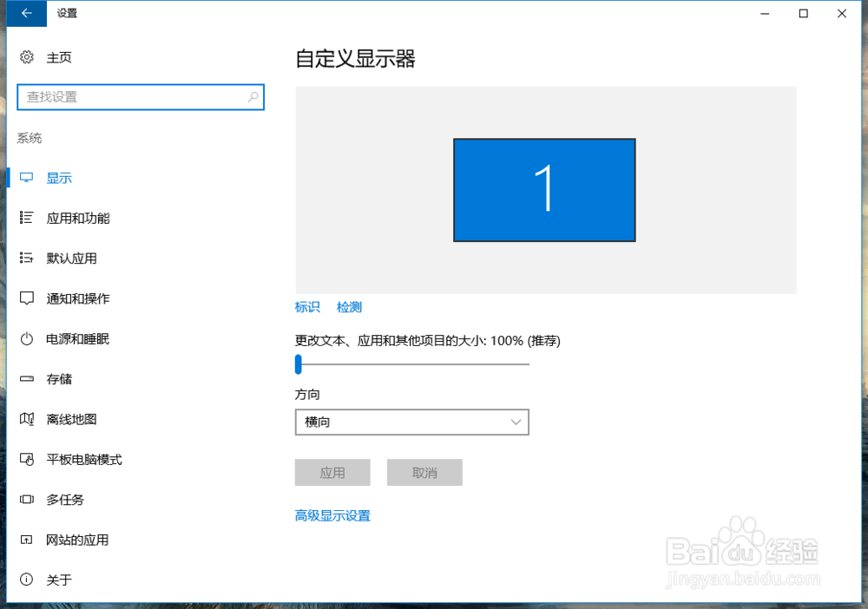Open 离线地图 settings
Screen dimensions: 868x609
(71, 419)
